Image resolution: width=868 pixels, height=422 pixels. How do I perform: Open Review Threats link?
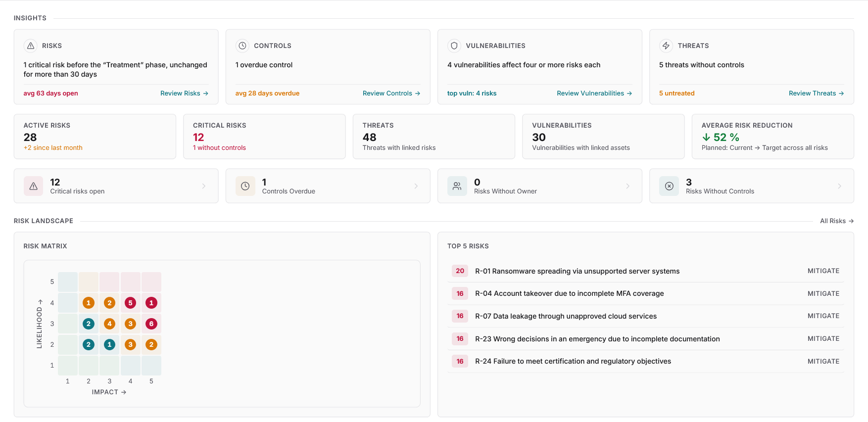tap(817, 93)
